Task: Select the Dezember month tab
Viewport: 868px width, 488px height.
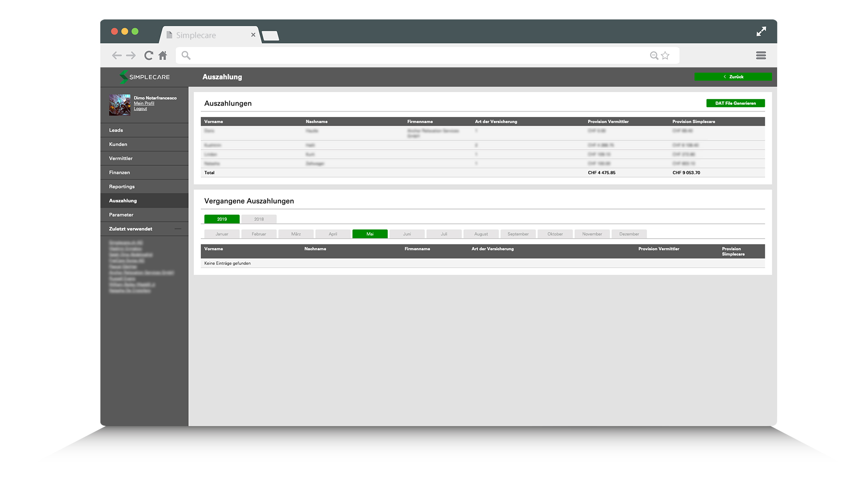Action: click(629, 234)
